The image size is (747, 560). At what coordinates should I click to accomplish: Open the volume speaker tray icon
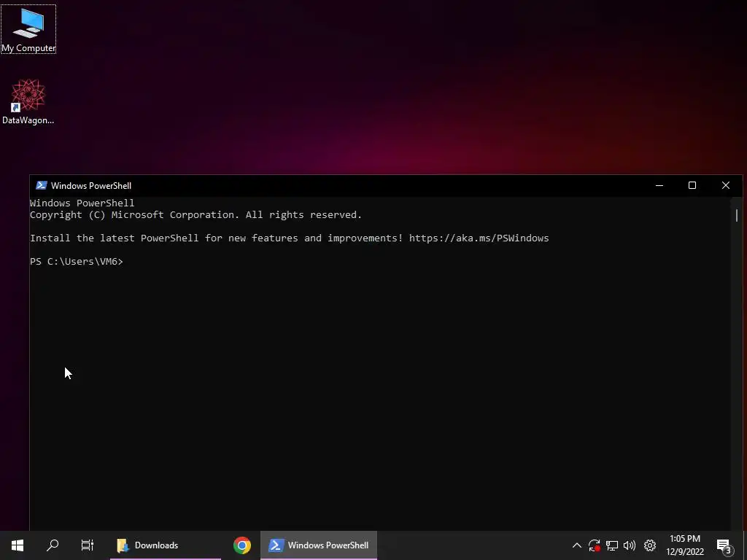click(630, 545)
